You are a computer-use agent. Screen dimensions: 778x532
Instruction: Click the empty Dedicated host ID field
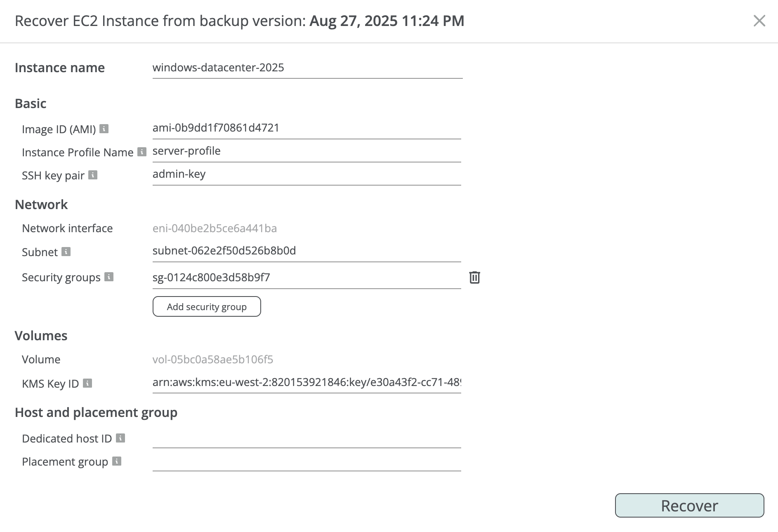pyautogui.click(x=306, y=439)
